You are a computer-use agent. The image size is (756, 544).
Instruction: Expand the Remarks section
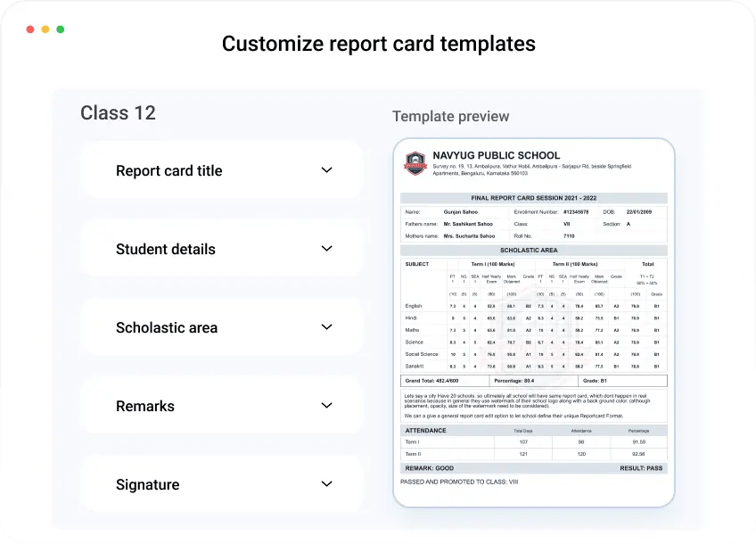point(221,406)
